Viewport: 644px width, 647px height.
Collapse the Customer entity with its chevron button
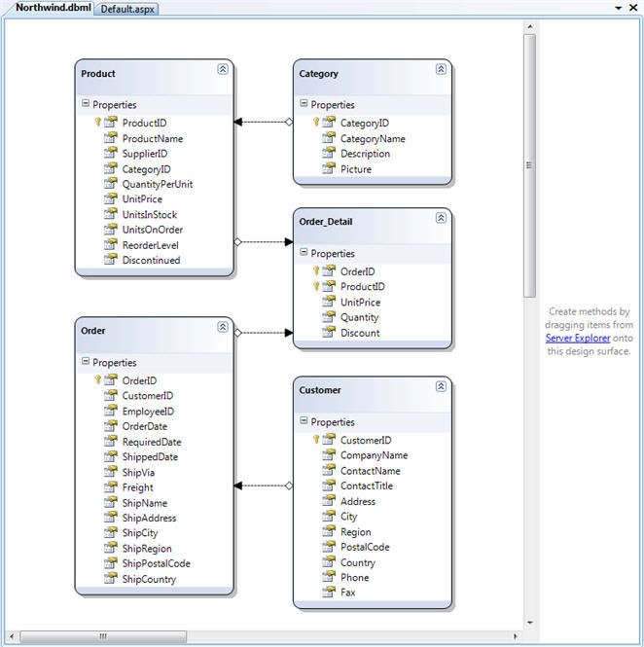pos(441,386)
